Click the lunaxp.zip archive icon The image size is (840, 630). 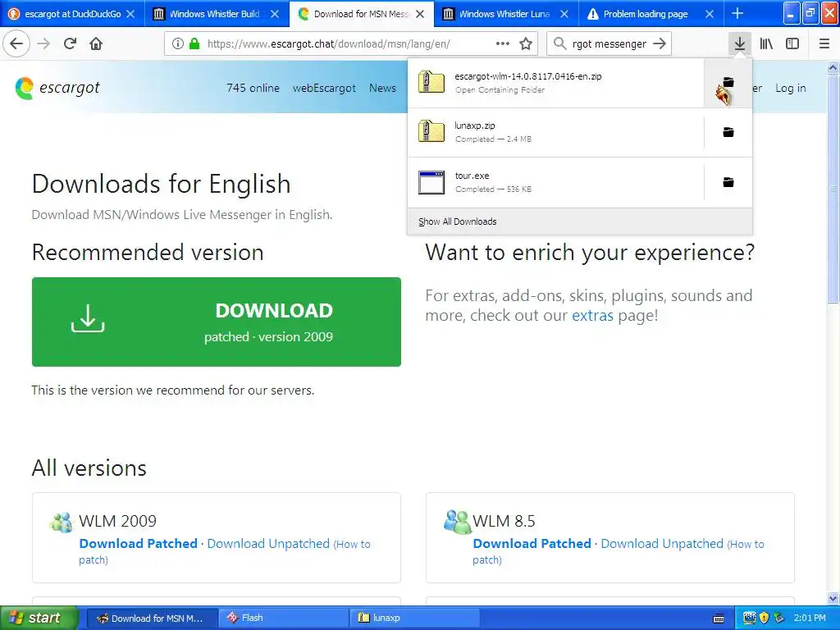[x=431, y=132]
